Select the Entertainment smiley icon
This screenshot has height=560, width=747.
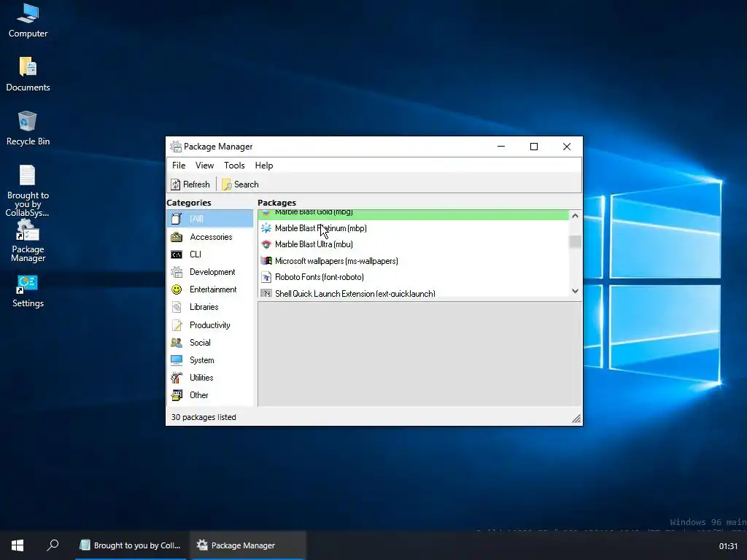click(x=177, y=289)
